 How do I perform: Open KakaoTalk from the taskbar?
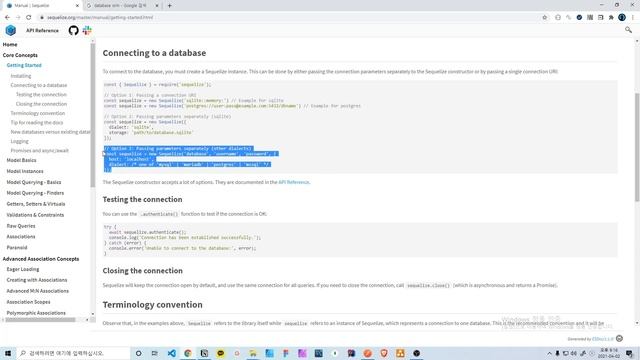[x=220, y=353]
